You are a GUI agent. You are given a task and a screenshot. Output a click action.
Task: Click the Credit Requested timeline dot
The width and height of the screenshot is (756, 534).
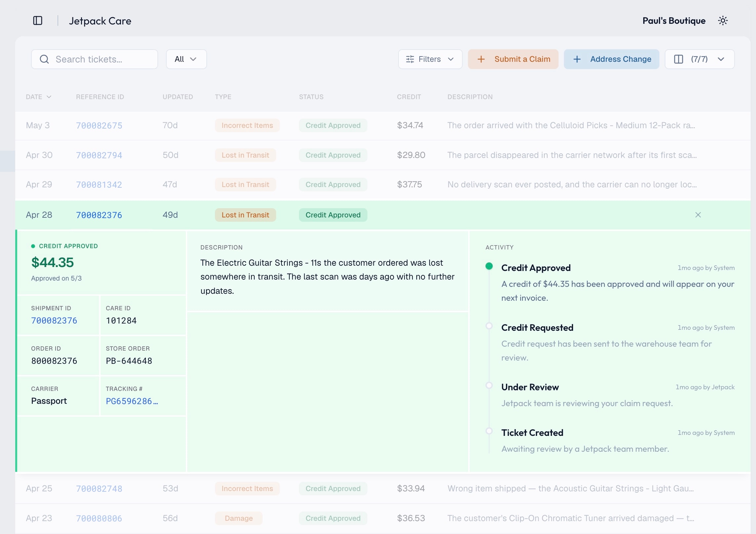[489, 326]
